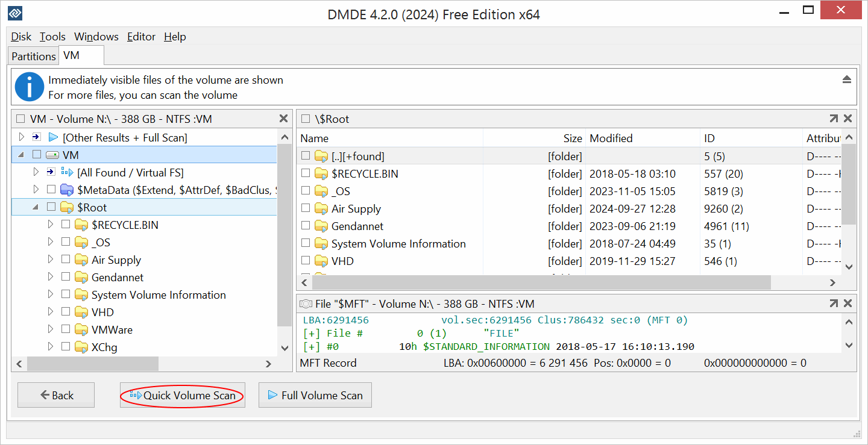Click the Air Supply folder icon in tree
Viewport: 868px width, 445px height.
[81, 260]
